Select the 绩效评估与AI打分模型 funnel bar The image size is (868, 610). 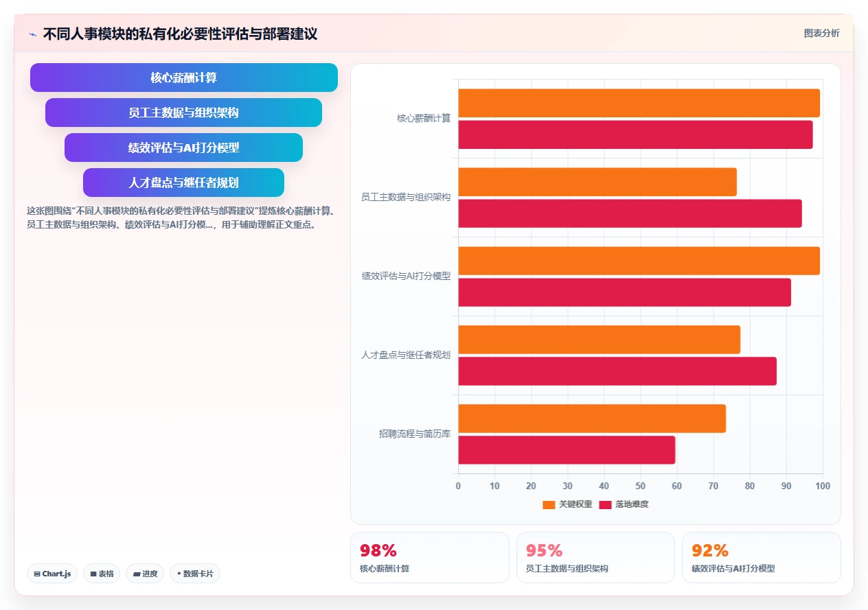click(x=184, y=148)
